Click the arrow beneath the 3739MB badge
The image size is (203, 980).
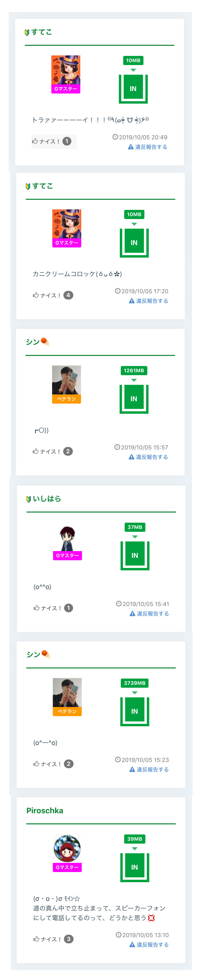(135, 693)
